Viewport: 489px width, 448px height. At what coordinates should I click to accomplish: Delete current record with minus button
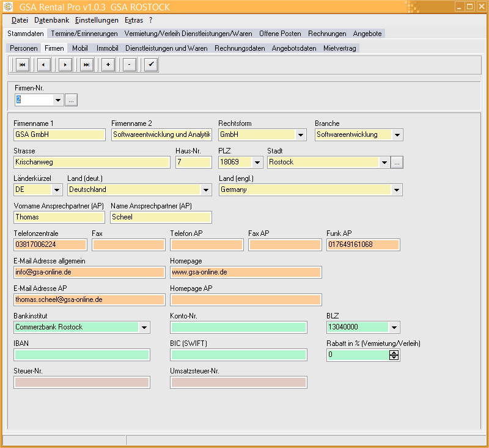(x=130, y=65)
